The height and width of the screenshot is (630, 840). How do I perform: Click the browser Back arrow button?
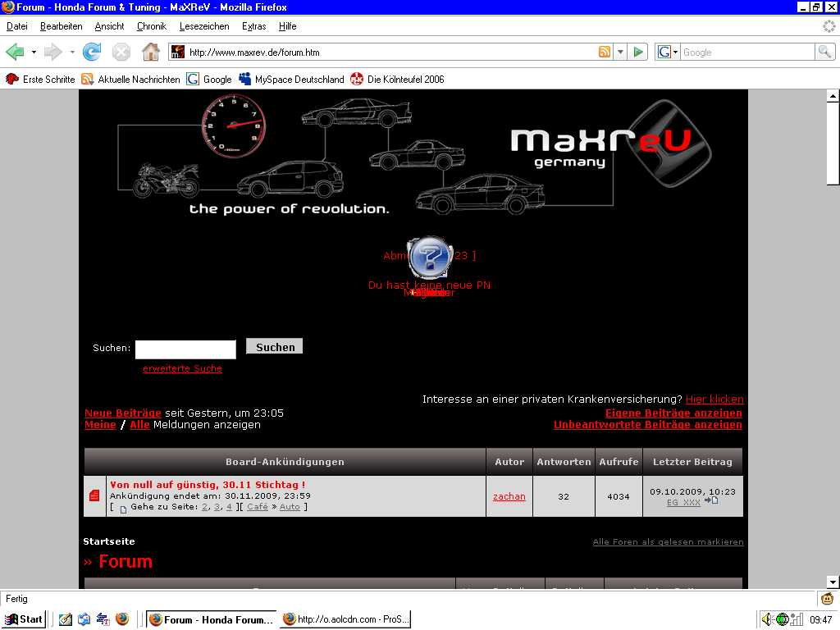point(15,52)
